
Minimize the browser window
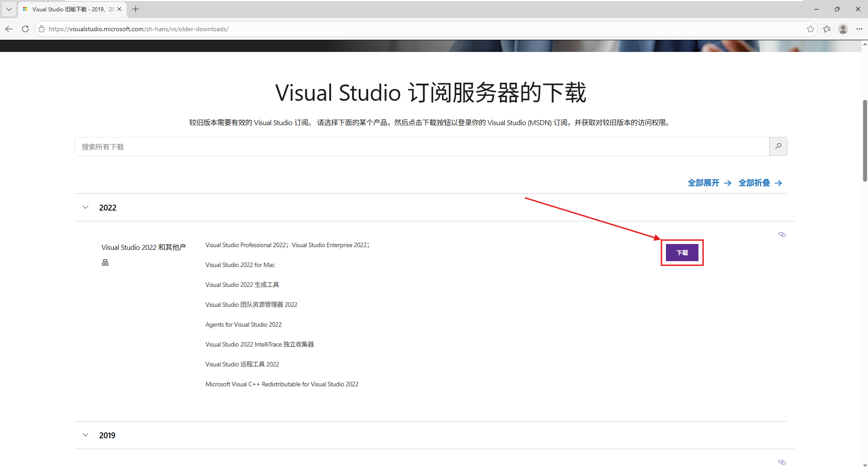(x=816, y=9)
